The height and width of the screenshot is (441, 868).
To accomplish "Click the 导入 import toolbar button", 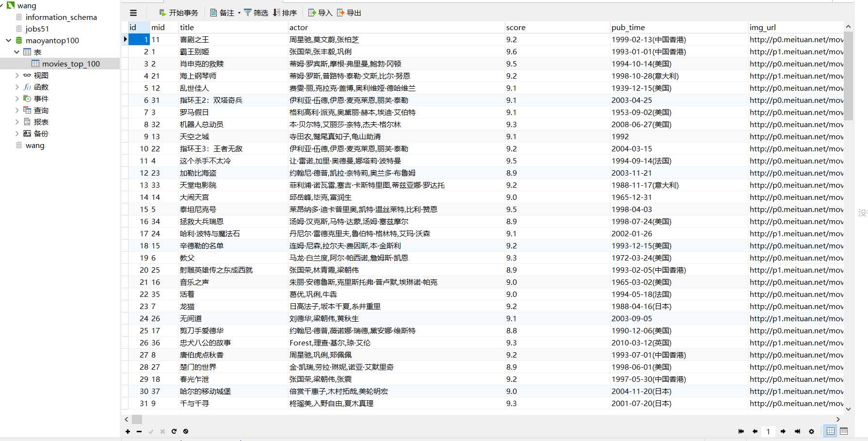I will pos(320,13).
